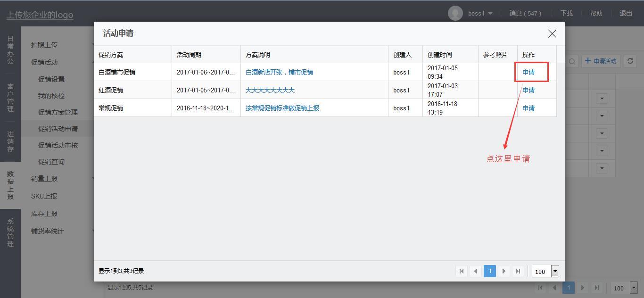644x298 pixels.
Task: Open 消息 (547) notifications
Action: (x=525, y=14)
